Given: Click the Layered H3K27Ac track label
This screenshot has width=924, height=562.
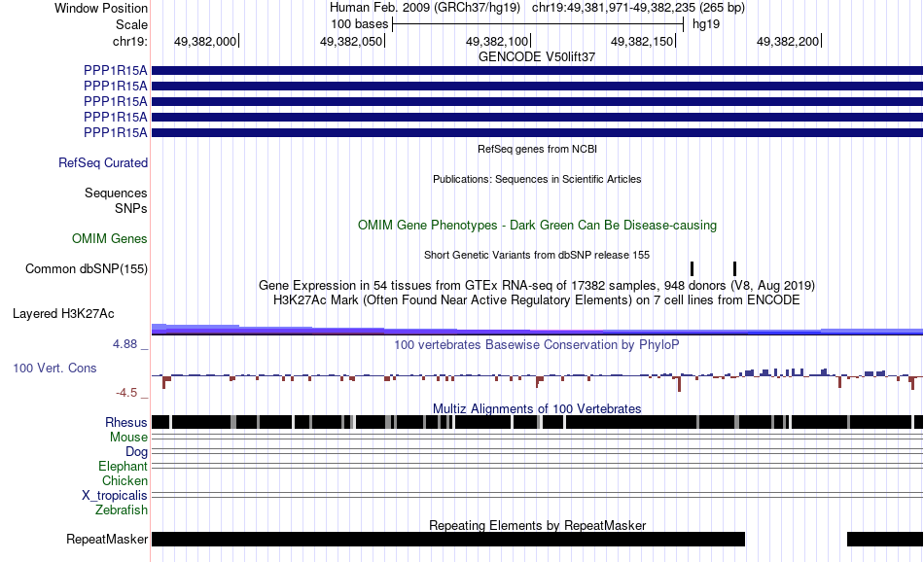Looking at the screenshot, I should pyautogui.click(x=63, y=314).
